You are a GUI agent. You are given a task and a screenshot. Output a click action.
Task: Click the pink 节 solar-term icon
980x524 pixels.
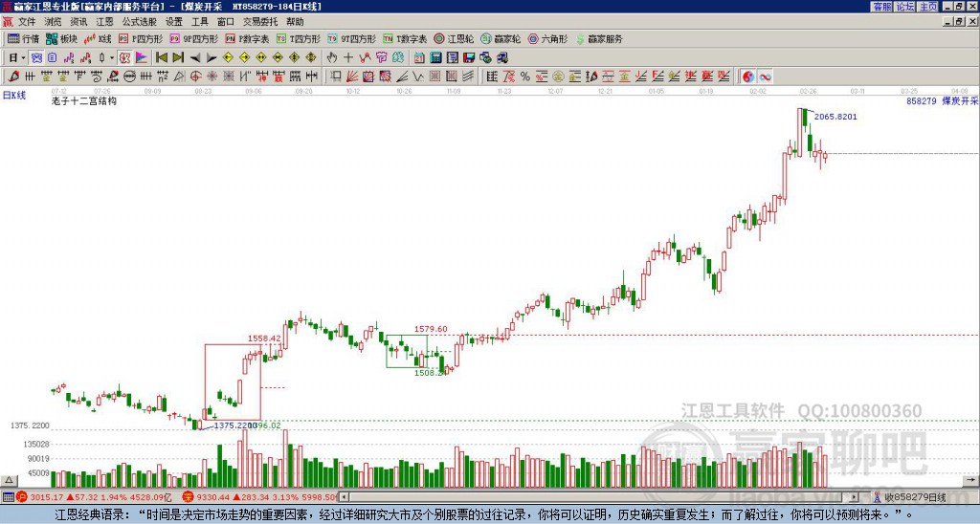coord(381,57)
